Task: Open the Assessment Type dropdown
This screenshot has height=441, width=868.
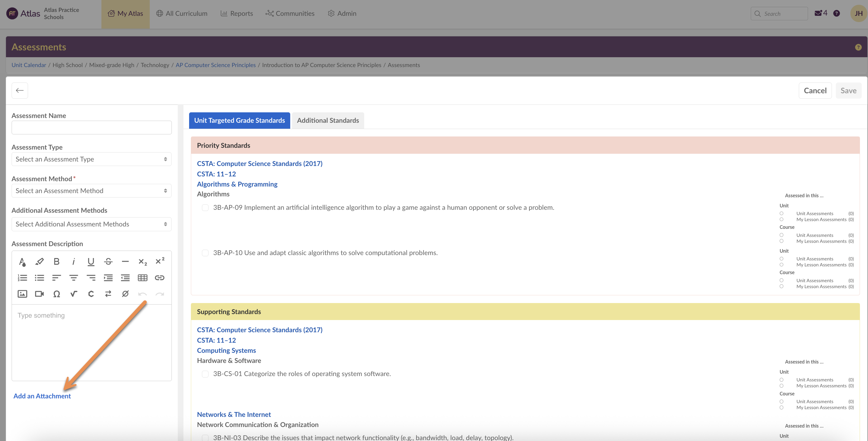Action: point(91,159)
